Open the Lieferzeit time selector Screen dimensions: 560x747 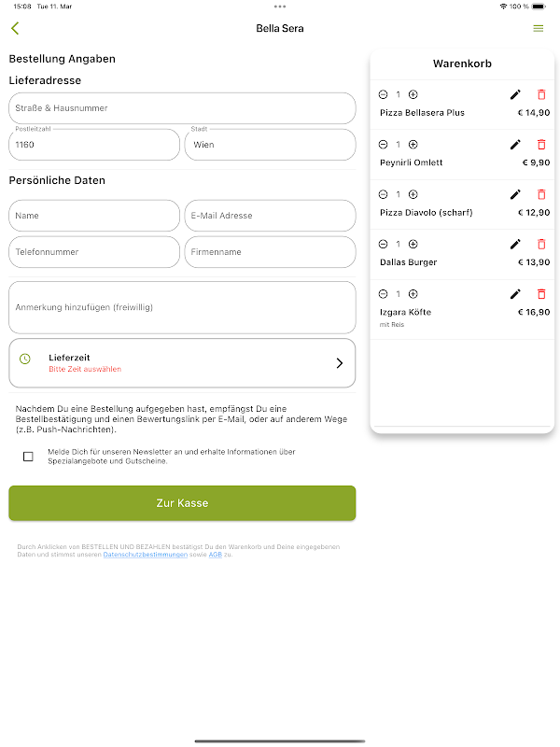pyautogui.click(x=182, y=362)
